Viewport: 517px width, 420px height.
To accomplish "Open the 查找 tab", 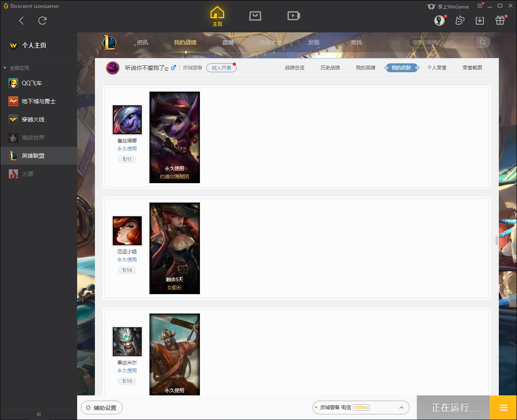I will click(356, 42).
